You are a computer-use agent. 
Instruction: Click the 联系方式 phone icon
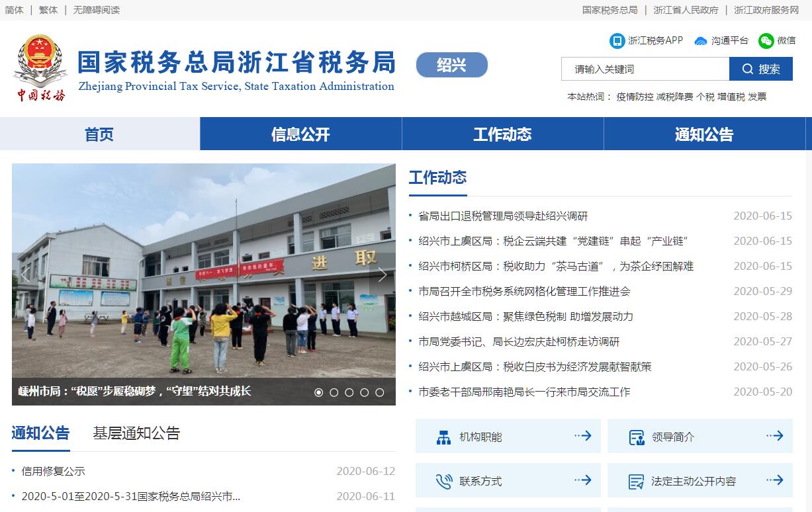443,482
